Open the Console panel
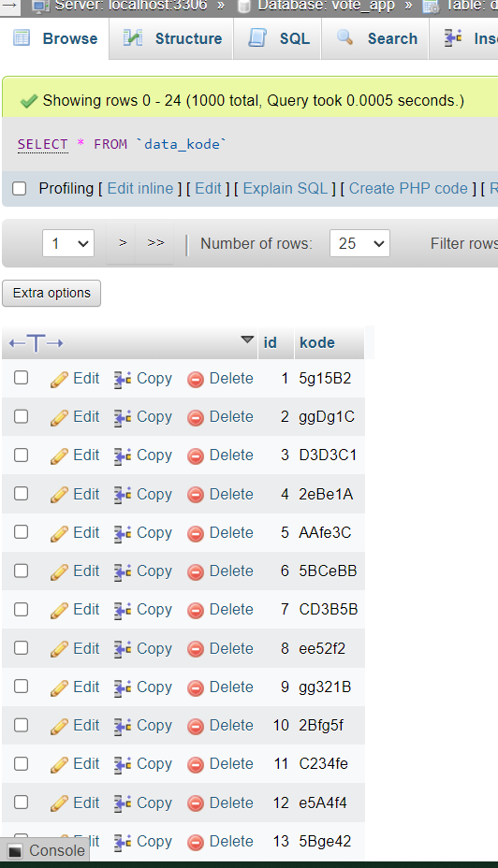 46,850
